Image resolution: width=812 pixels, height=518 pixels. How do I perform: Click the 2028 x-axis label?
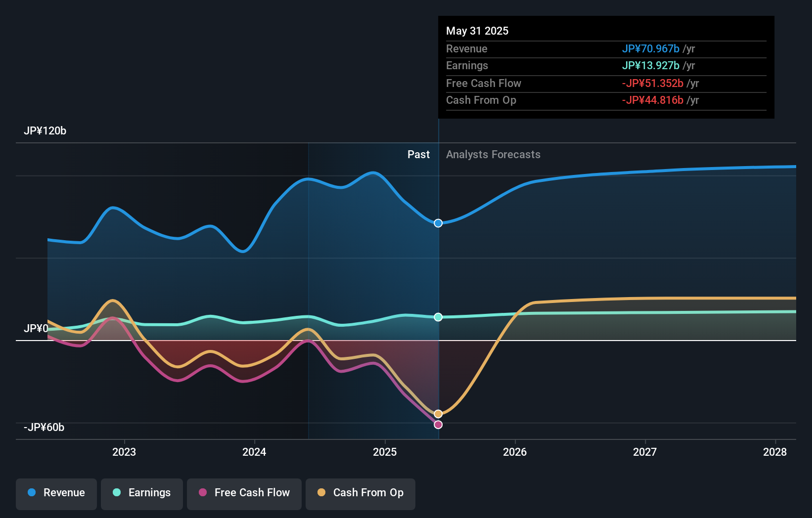coord(775,452)
